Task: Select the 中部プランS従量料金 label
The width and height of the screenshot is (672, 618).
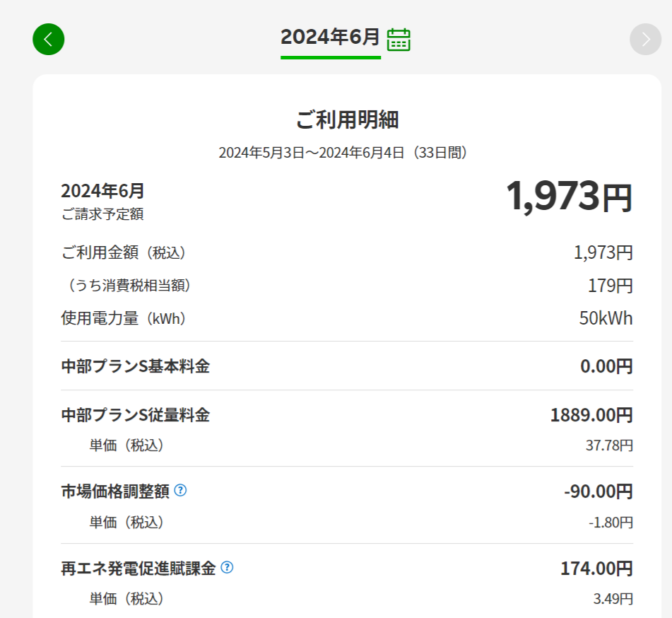Action: pyautogui.click(x=136, y=415)
